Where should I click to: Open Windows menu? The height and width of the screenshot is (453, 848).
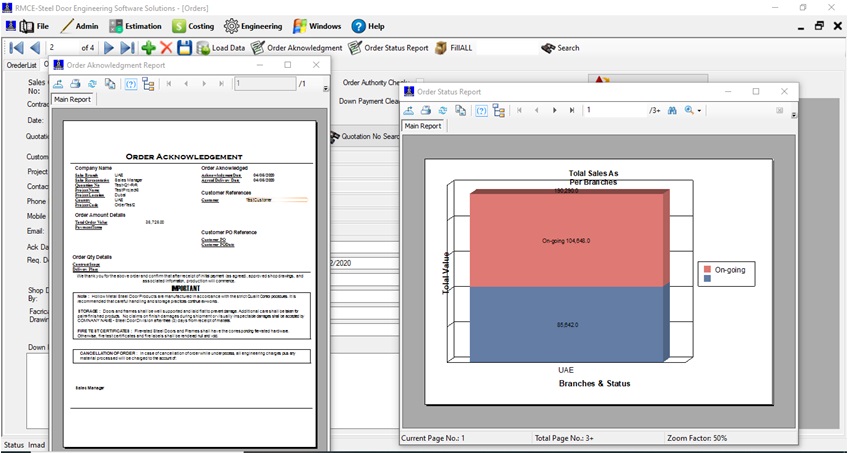coord(317,26)
